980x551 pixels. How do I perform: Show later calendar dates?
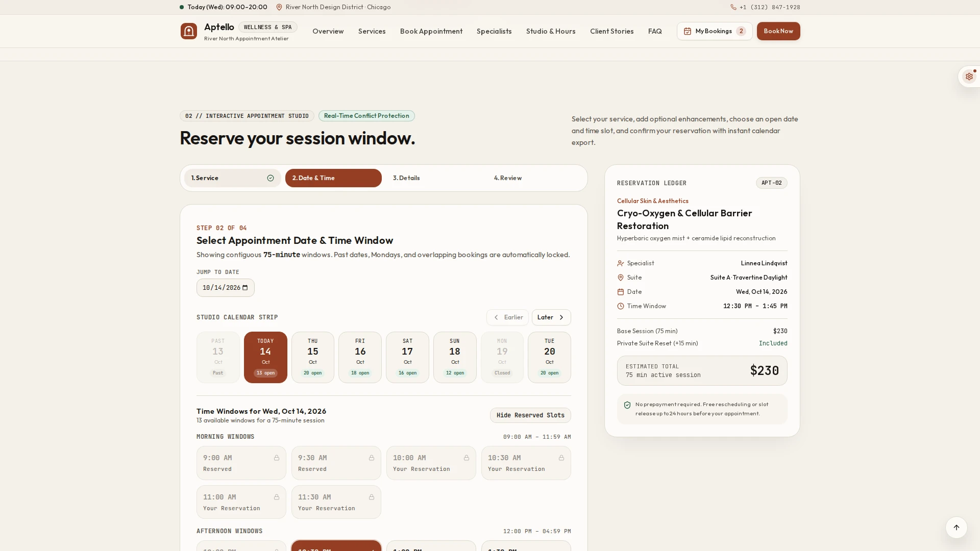[551, 317]
